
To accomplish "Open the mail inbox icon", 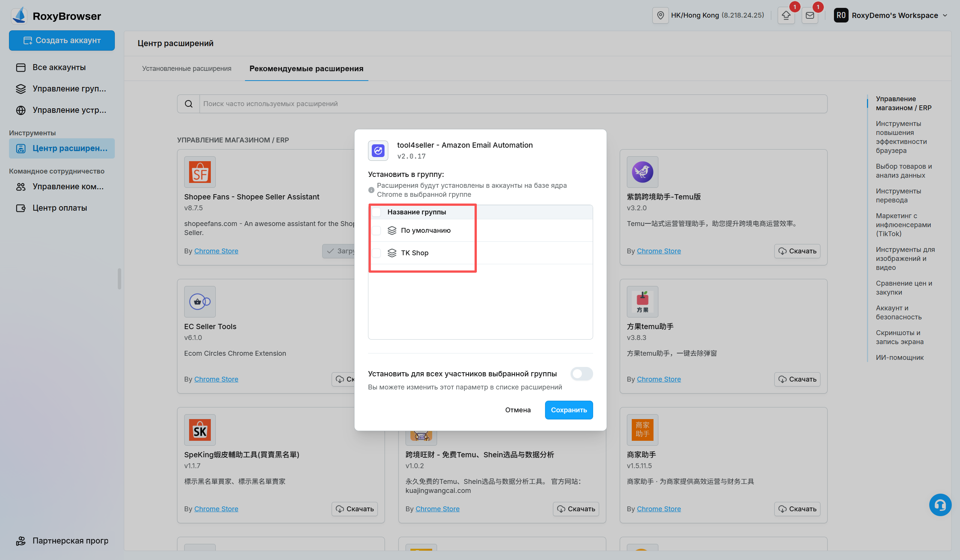I will tap(810, 15).
